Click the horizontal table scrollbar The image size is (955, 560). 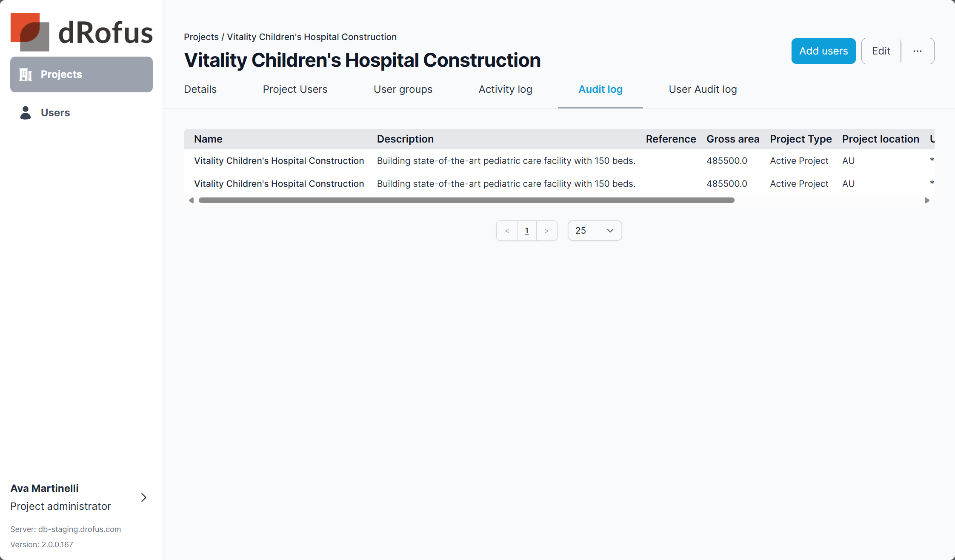(x=466, y=200)
